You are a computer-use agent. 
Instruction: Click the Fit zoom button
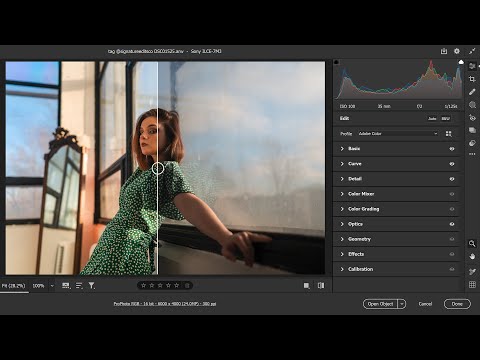(14, 286)
